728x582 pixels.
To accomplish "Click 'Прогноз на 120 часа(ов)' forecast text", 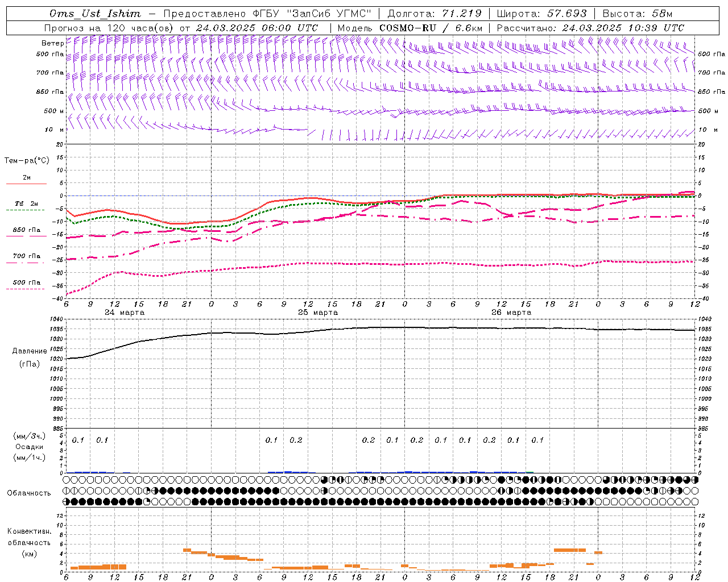I will 110,28.
